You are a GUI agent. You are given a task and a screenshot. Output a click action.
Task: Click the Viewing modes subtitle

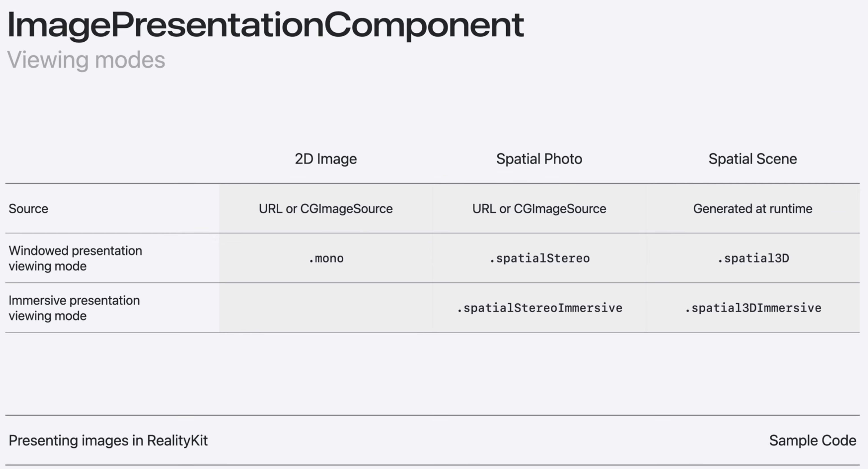[x=86, y=60]
